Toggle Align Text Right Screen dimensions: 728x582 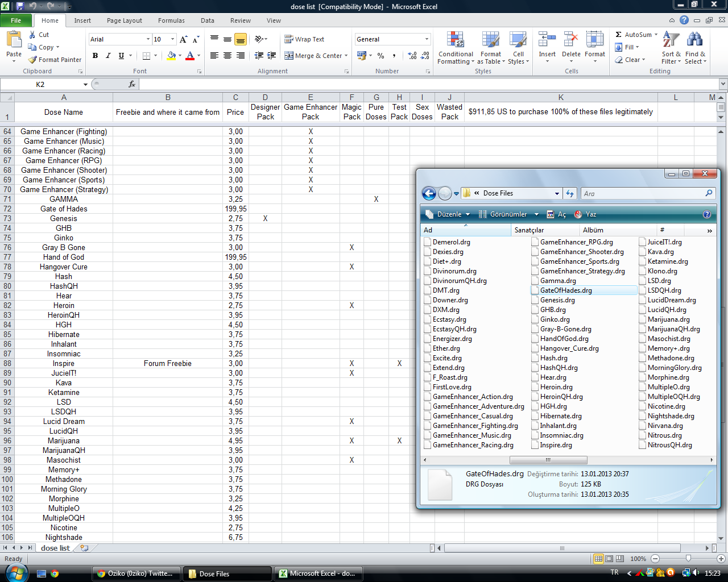point(241,56)
